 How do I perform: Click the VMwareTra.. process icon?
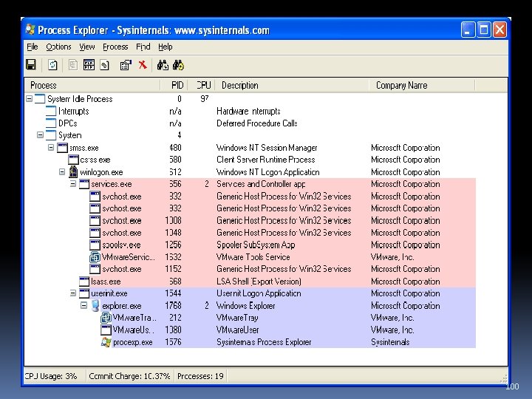tap(106, 318)
